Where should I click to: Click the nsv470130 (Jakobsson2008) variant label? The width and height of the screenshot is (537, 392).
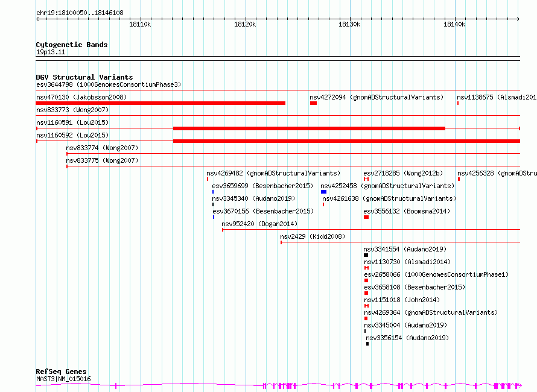pos(81,97)
